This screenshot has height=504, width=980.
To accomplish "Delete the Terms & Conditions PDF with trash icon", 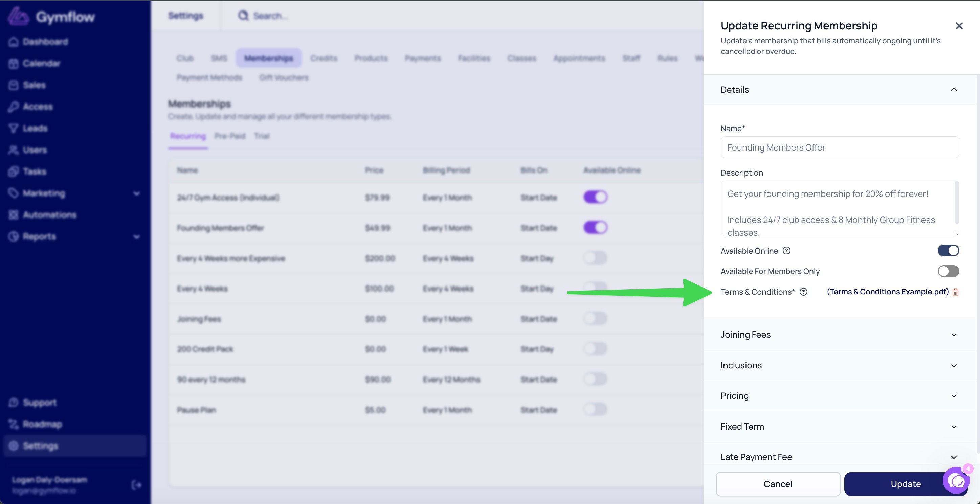I will tap(955, 292).
